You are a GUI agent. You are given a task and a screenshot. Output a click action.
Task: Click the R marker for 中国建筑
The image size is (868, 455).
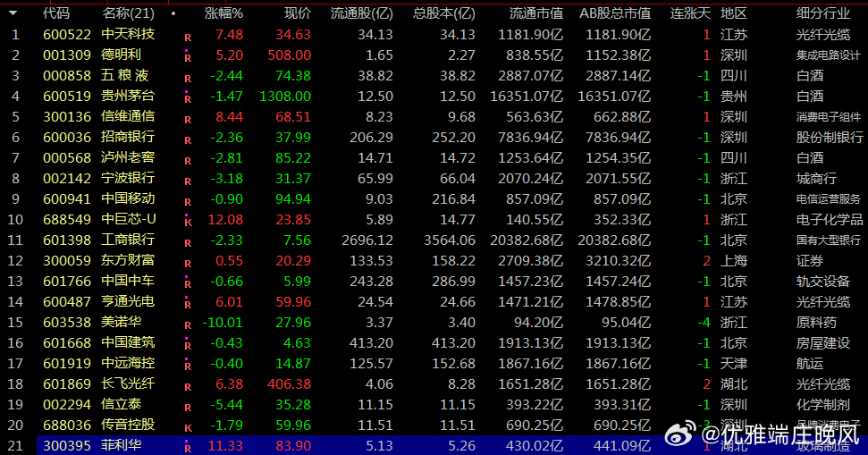(188, 344)
